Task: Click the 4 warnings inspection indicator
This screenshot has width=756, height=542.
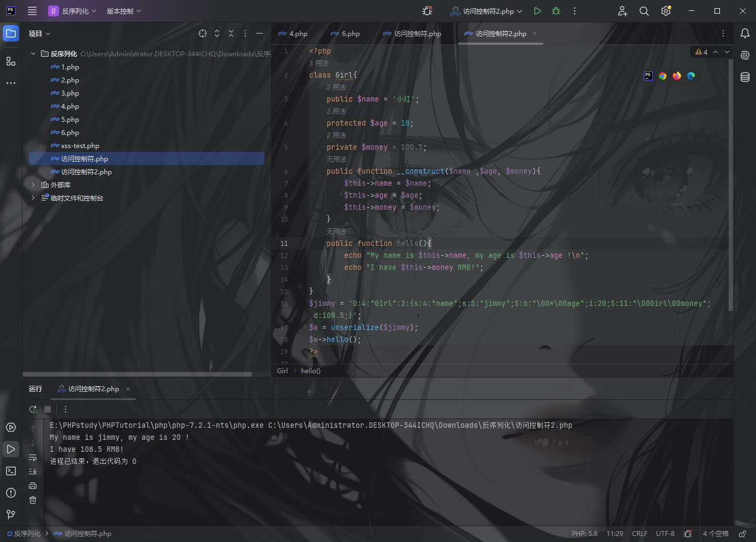Action: 701,52
